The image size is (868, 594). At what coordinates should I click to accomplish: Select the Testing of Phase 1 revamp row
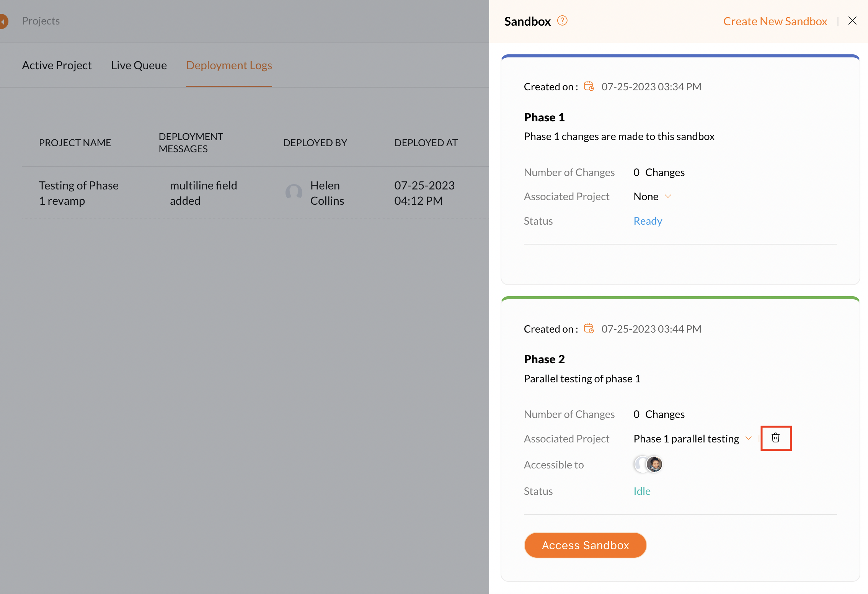coord(78,193)
